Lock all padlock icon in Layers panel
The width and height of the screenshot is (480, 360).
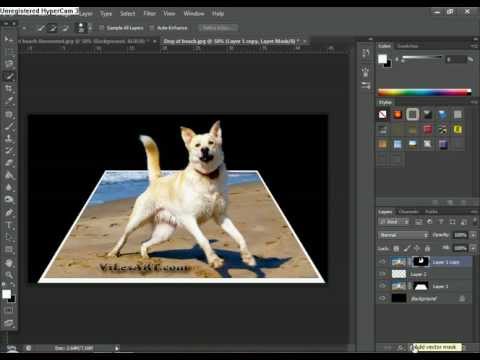point(427,248)
